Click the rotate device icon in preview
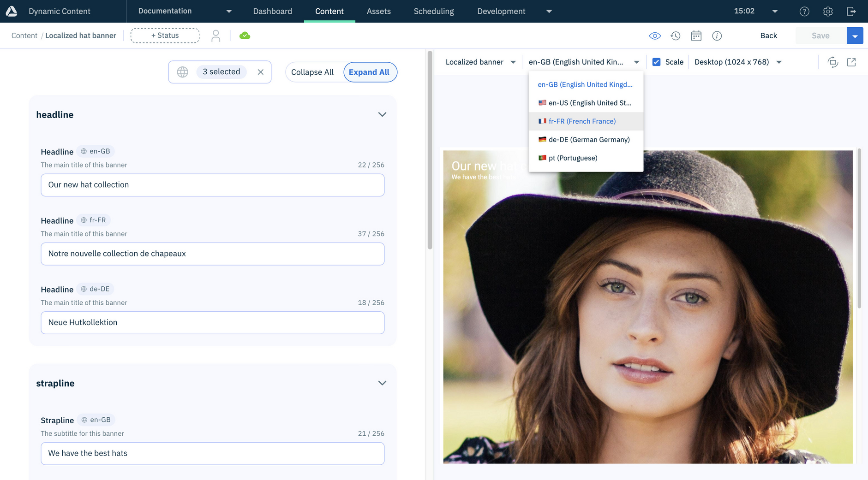The width and height of the screenshot is (868, 480). 833,62
